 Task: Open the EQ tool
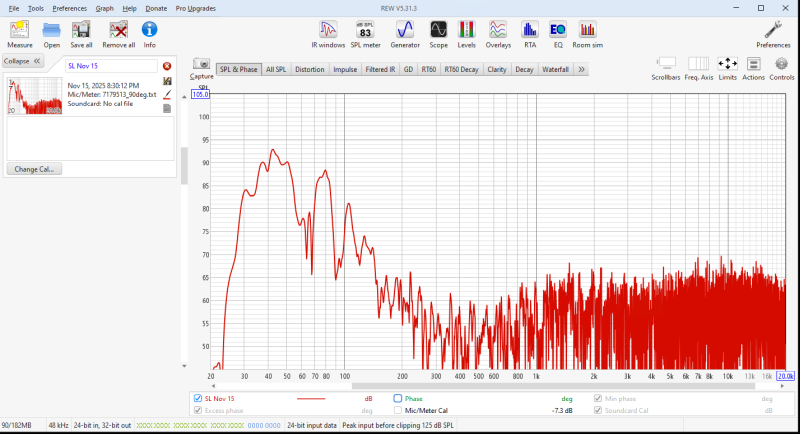pyautogui.click(x=557, y=32)
